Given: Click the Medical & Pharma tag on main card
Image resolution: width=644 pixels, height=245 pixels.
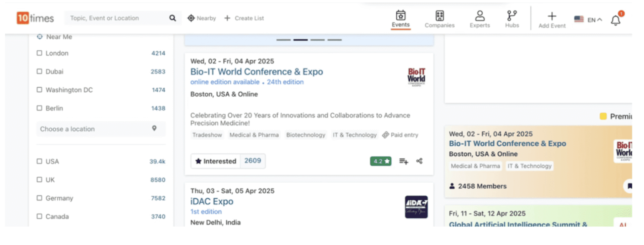Looking at the screenshot, I should click(254, 135).
